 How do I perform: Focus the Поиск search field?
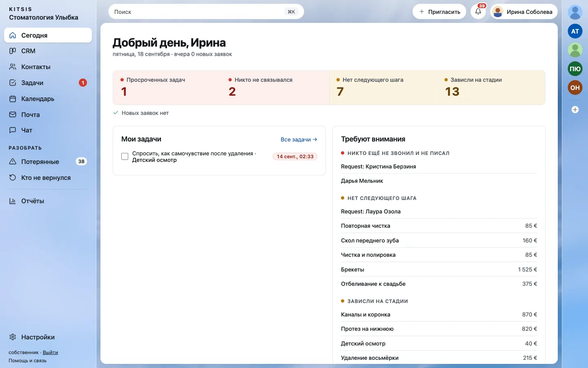tap(206, 12)
